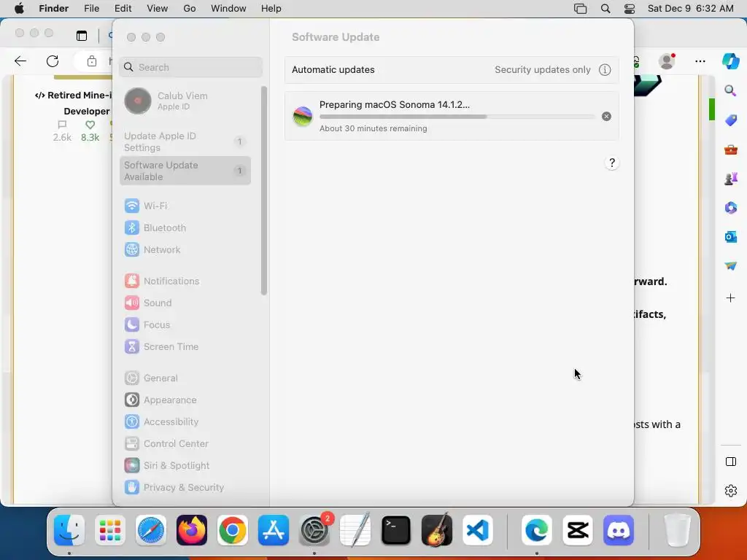Open the File menu

[x=91, y=9]
